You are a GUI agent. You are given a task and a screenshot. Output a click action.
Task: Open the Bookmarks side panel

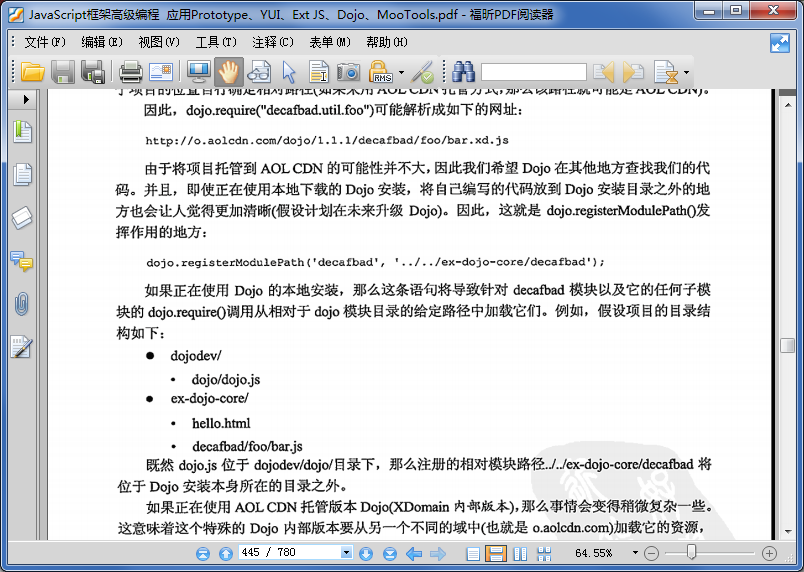22,132
